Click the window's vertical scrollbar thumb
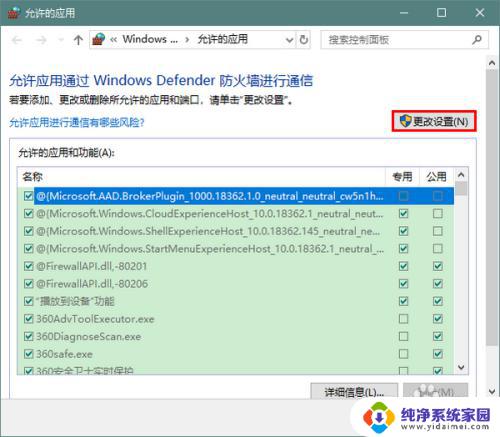500x437 pixels. (x=492, y=207)
